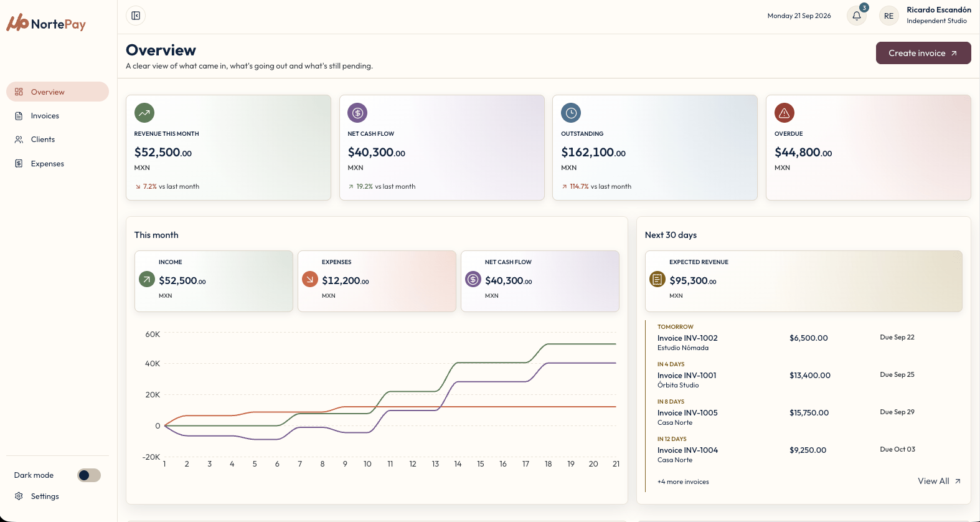Viewport: 980px width, 522px height.
Task: Go to Invoices page
Action: point(57,116)
